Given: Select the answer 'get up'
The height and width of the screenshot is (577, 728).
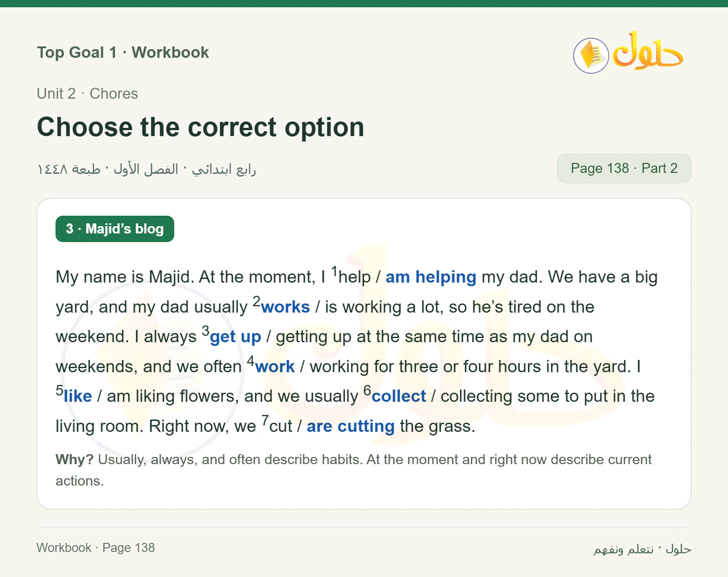Looking at the screenshot, I should coord(235,337).
